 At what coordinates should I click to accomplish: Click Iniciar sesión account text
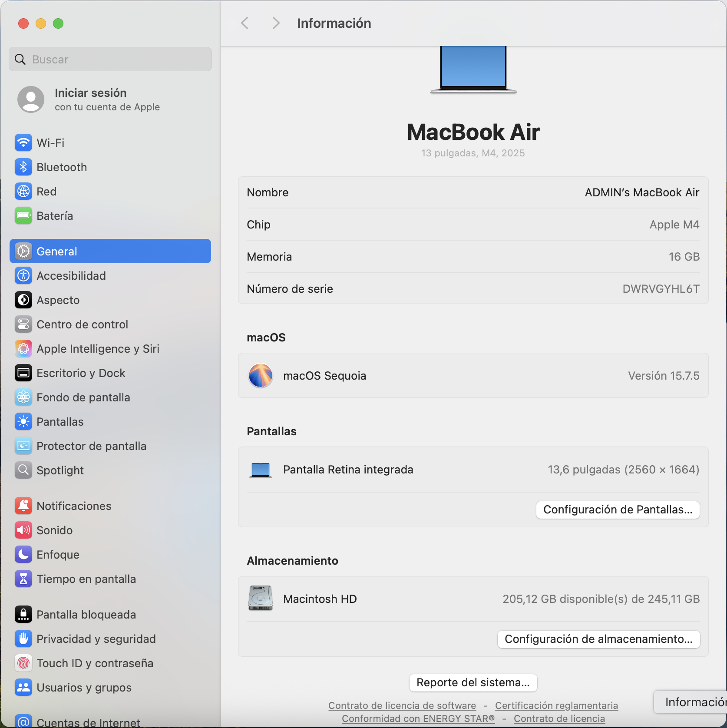click(91, 93)
